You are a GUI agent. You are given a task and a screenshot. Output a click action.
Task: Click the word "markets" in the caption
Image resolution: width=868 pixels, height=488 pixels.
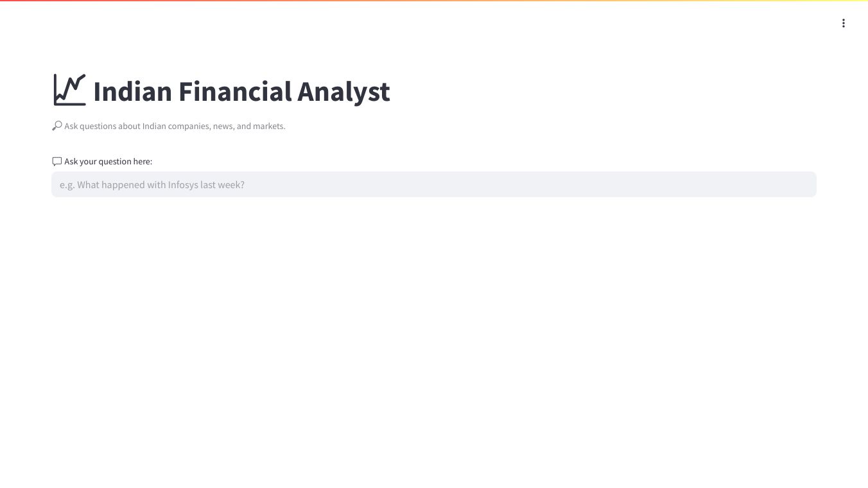coord(268,126)
